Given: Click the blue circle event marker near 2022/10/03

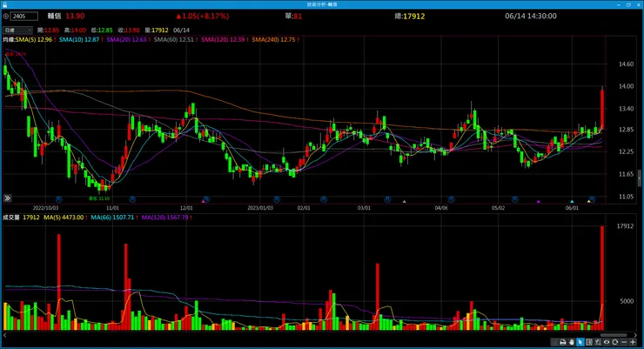Looking at the screenshot, I should 58,199.
